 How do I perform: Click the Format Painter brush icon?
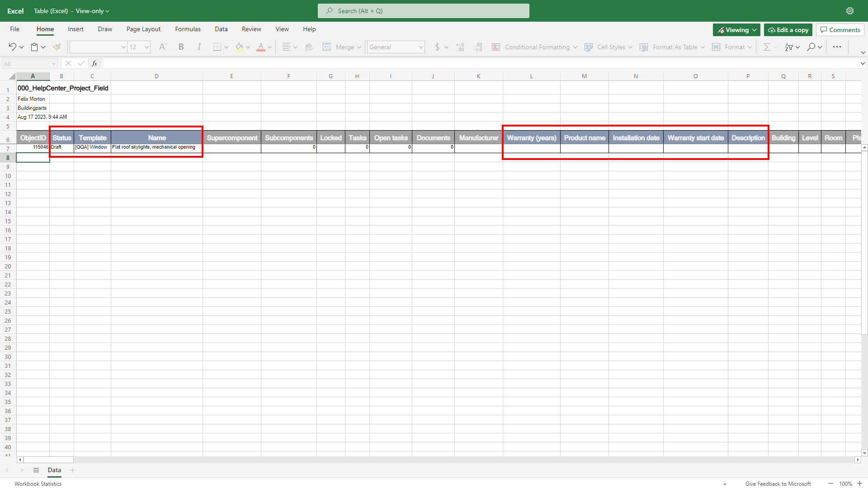57,47
